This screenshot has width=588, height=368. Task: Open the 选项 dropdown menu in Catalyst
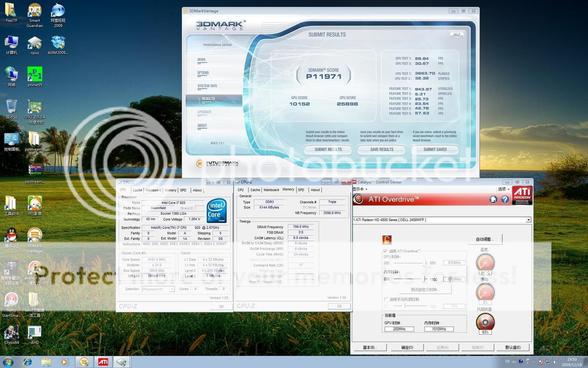pos(504,189)
